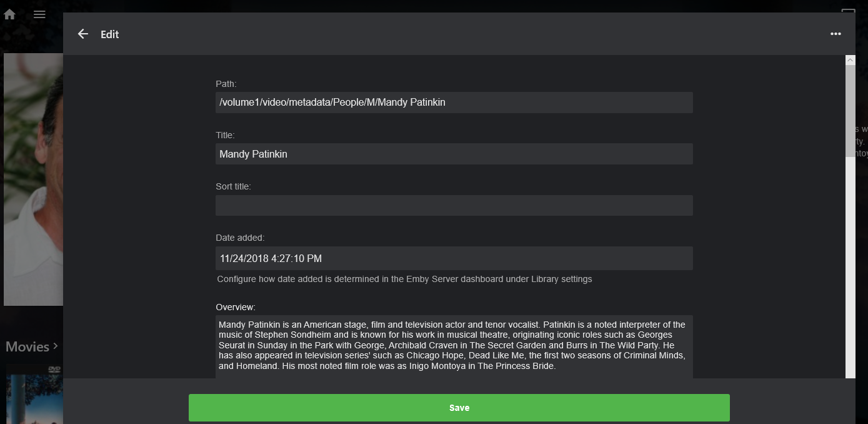Viewport: 868px width, 424px height.
Task: Focus the empty Sort title field
Action: pyautogui.click(x=454, y=205)
